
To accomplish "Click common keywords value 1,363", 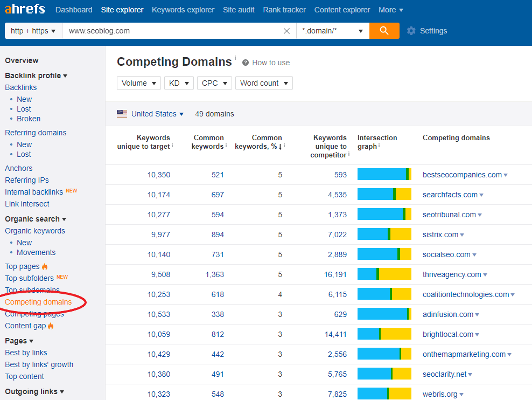I will (215, 275).
